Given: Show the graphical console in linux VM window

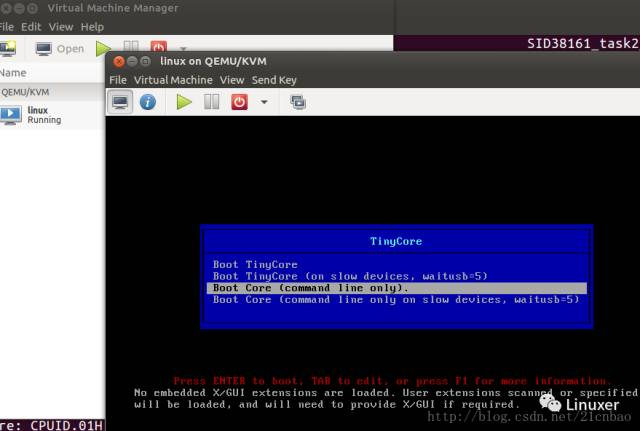Looking at the screenshot, I should click(x=120, y=102).
